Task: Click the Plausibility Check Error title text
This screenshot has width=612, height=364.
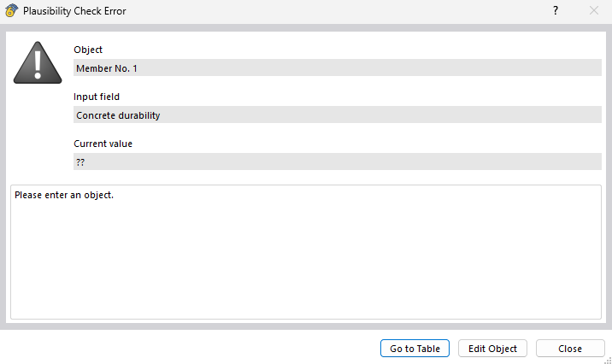Action: (74, 11)
